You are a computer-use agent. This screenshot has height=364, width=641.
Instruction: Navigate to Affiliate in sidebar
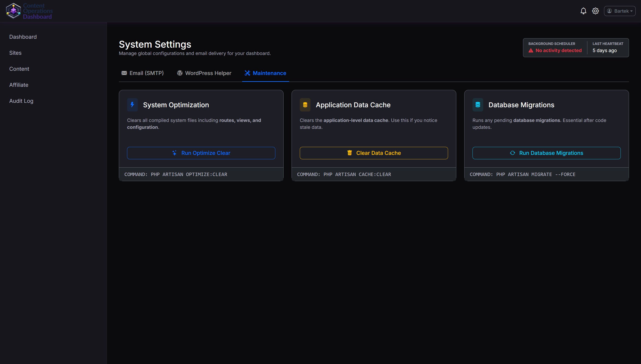[19, 85]
